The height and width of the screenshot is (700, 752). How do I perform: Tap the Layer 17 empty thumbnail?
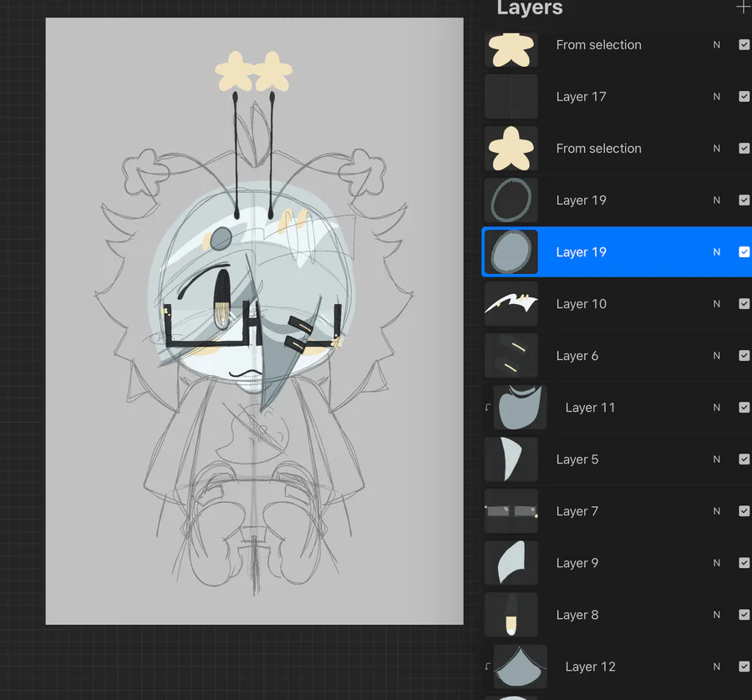click(x=511, y=96)
